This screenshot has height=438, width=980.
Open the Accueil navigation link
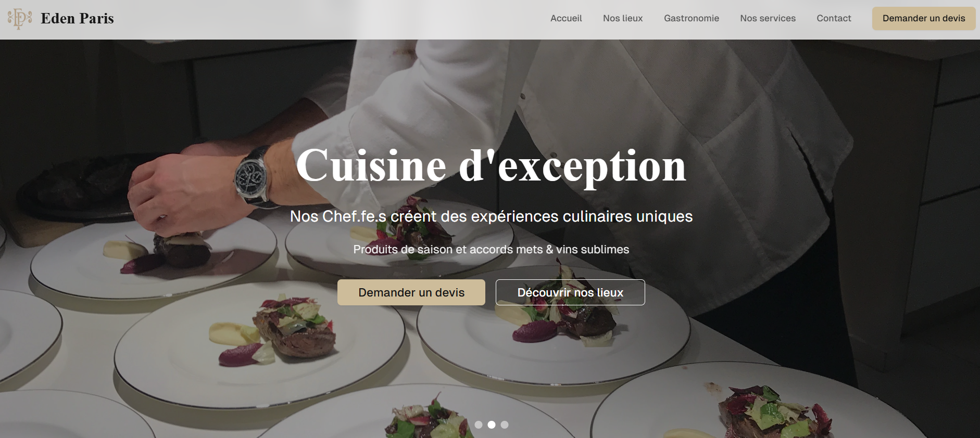pyautogui.click(x=566, y=18)
